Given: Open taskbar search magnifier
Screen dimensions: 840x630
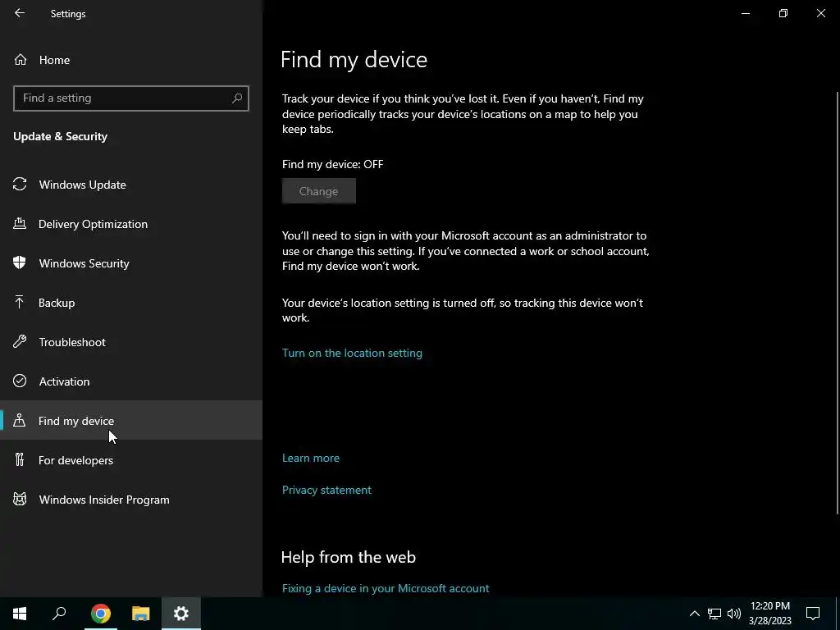Looking at the screenshot, I should click(x=59, y=614).
